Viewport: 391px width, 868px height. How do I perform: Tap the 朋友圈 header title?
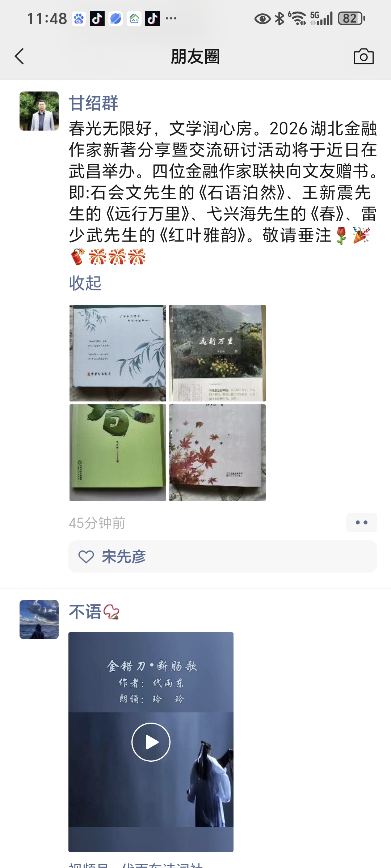pyautogui.click(x=195, y=57)
